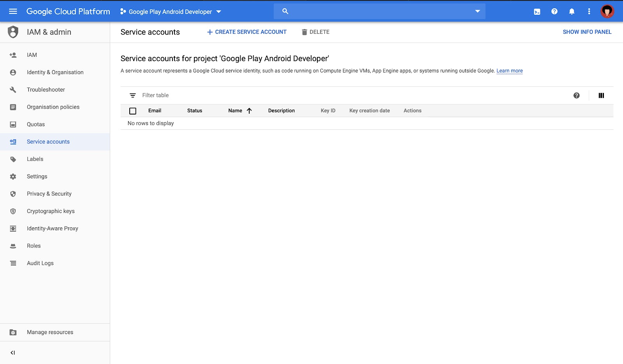623x364 pixels.
Task: Open notifications bell
Action: pos(572,12)
